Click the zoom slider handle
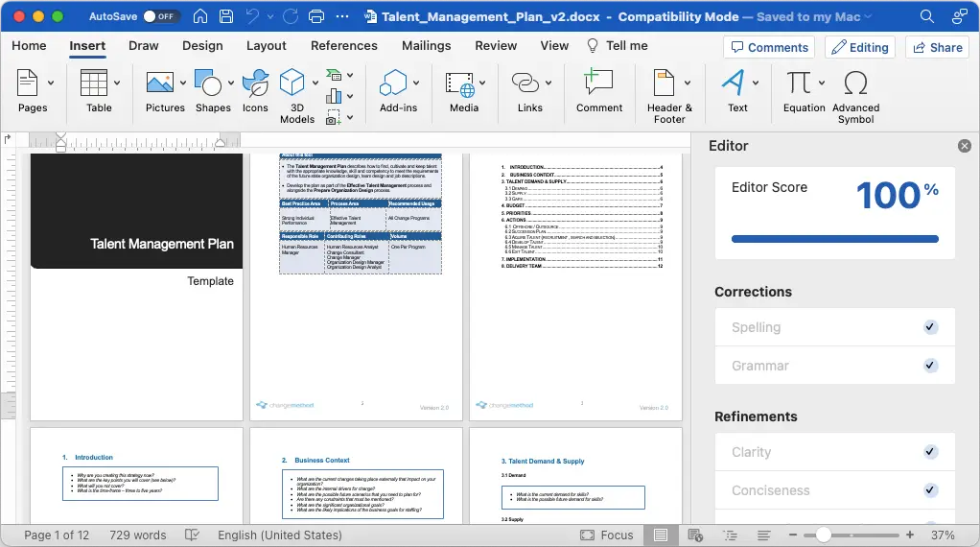The image size is (980, 547). 823,535
